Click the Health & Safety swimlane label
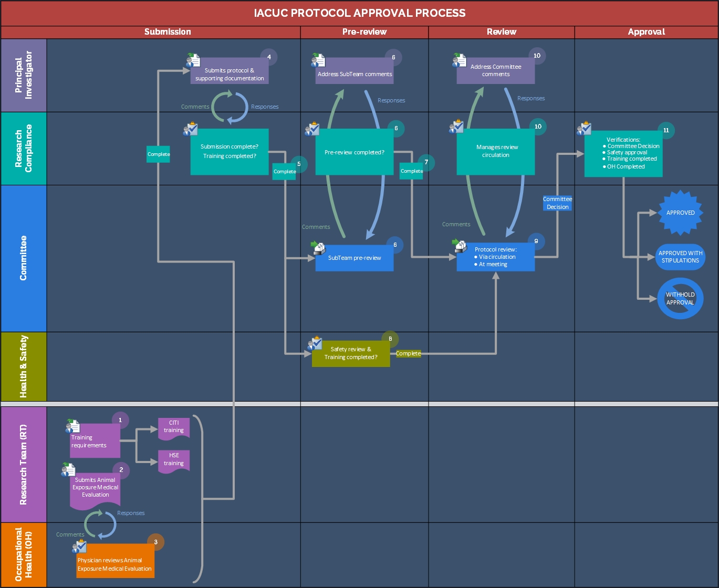Image resolution: width=719 pixels, height=588 pixels. click(24, 366)
